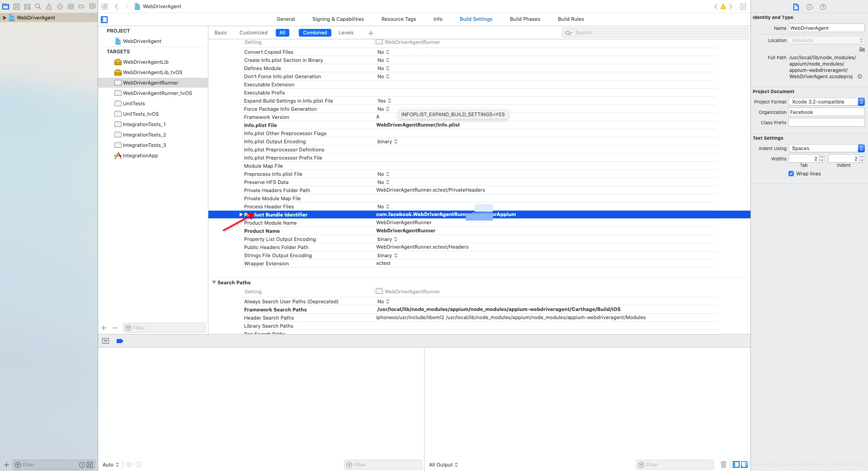
Task: Open the Breakpoint navigator icon
Action: tap(81, 6)
